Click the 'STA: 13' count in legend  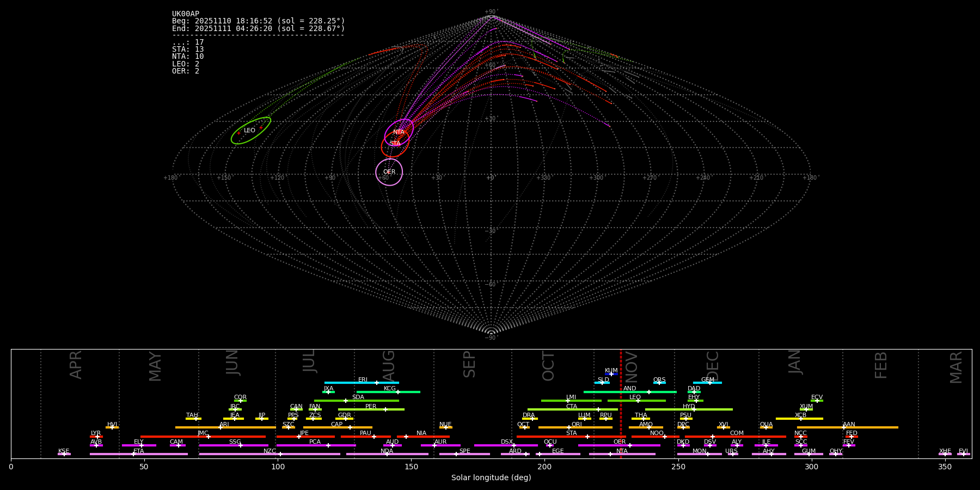click(x=188, y=50)
